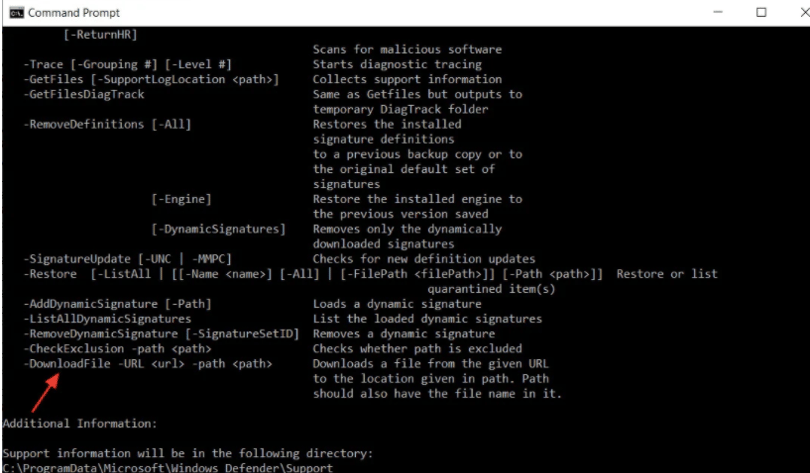Click the [-DynamicSignatures] parameter text
The image size is (810, 473).
coord(219,229)
